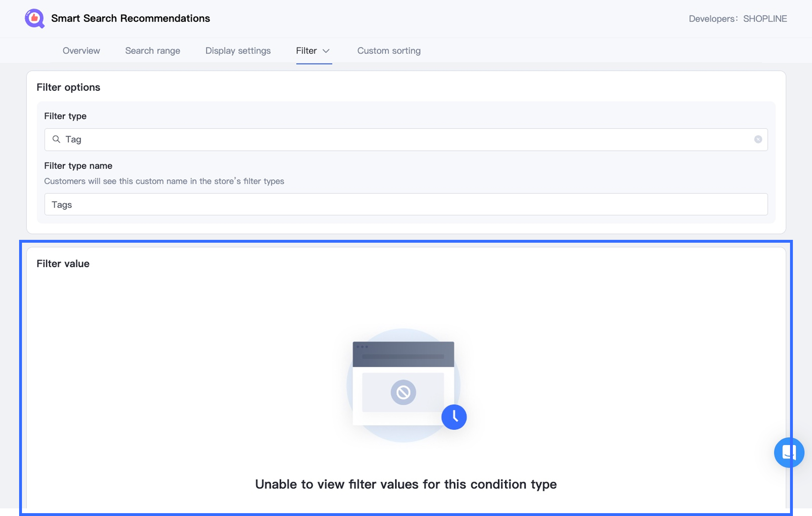
Task: Open the Custom sorting tab
Action: tap(389, 51)
